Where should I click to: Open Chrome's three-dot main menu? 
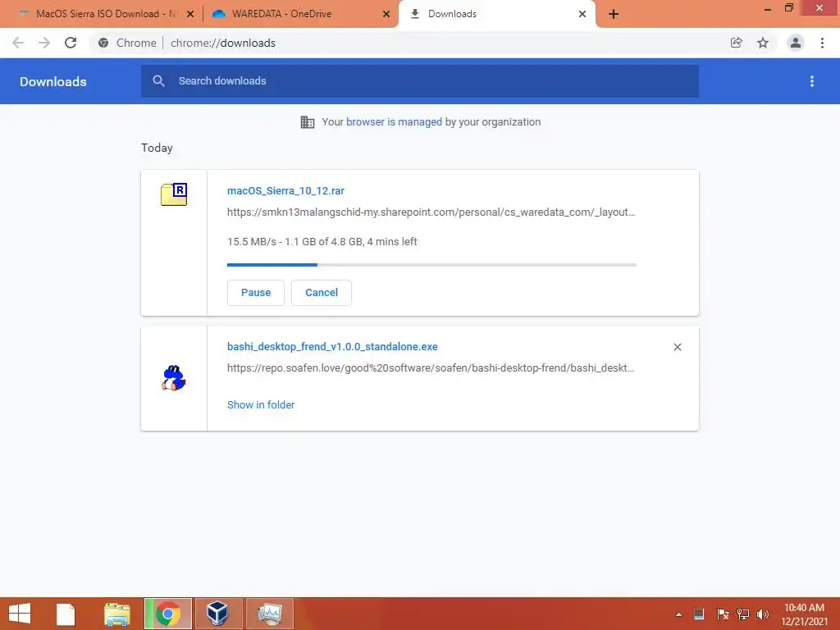(x=822, y=43)
